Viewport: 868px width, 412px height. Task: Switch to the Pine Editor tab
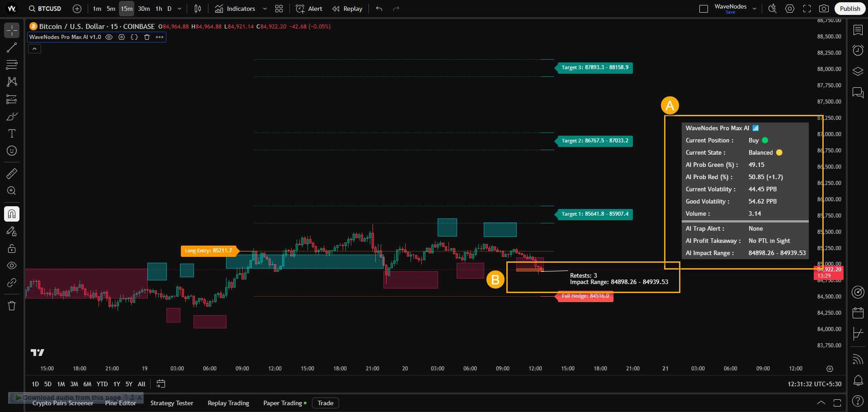tap(120, 403)
